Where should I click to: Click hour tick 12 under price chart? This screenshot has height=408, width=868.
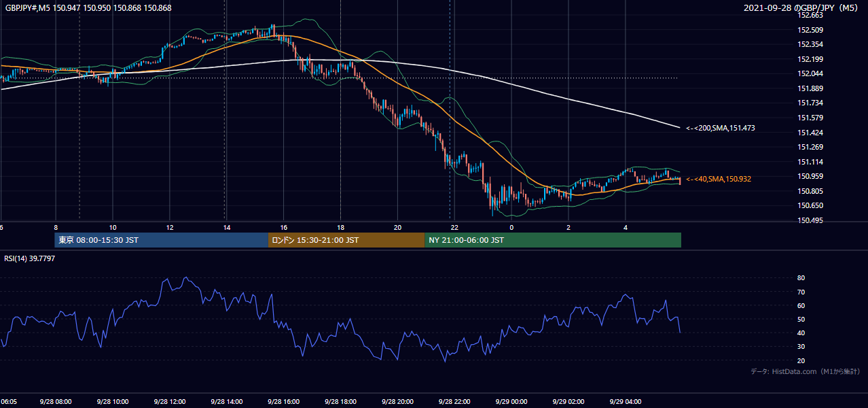point(170,227)
